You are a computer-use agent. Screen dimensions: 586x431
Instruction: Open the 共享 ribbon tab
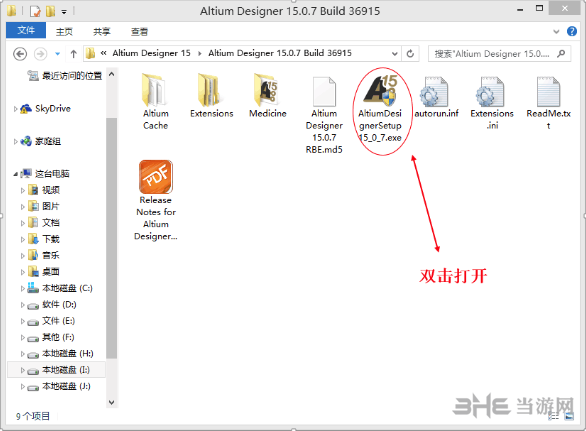[102, 32]
